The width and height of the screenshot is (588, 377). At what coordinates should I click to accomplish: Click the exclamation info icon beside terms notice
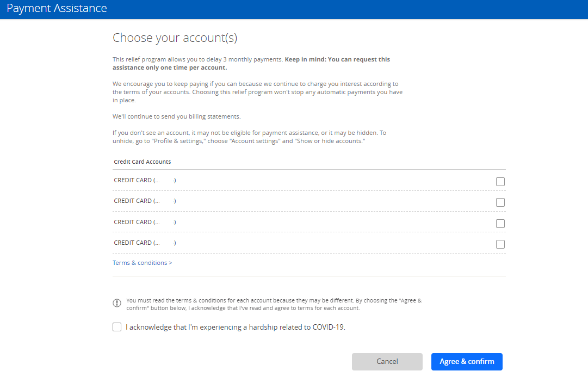[117, 303]
